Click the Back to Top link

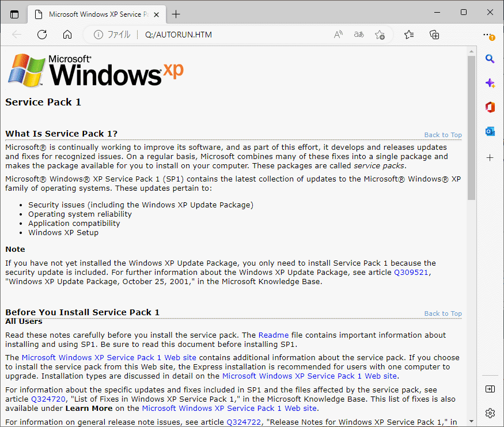(442, 134)
